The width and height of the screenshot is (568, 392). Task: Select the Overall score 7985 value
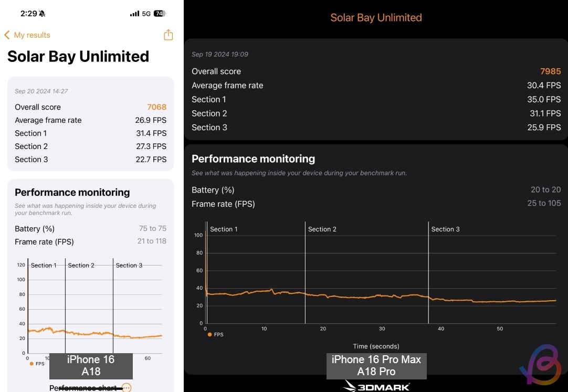(550, 71)
